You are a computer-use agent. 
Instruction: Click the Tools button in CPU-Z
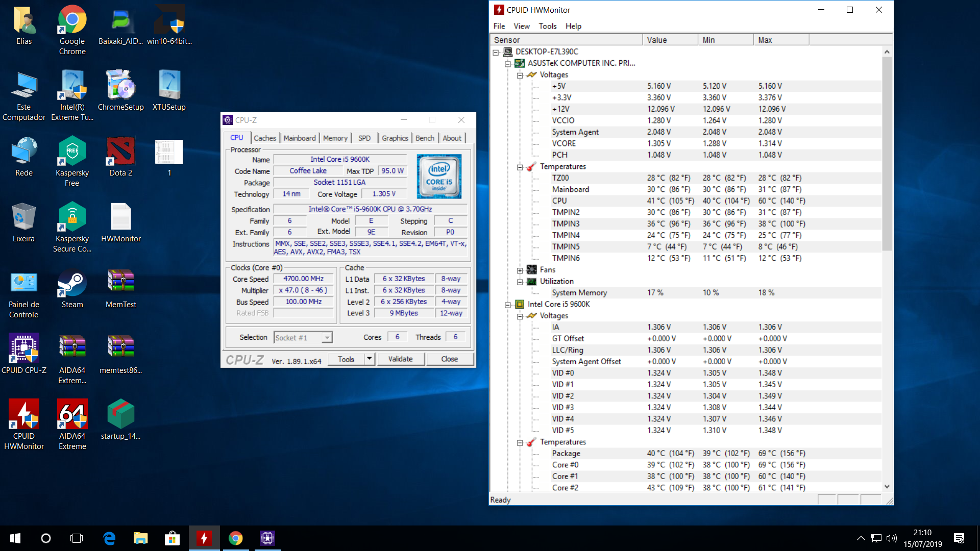tap(346, 359)
